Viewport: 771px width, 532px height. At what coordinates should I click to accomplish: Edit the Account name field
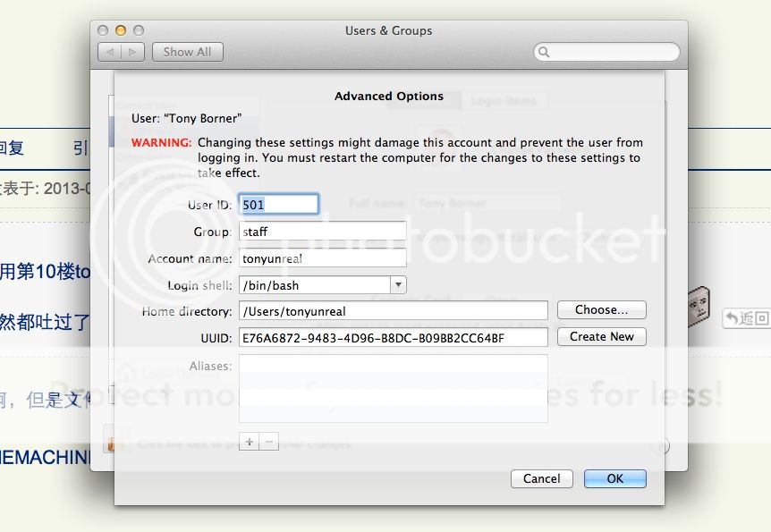click(x=323, y=258)
